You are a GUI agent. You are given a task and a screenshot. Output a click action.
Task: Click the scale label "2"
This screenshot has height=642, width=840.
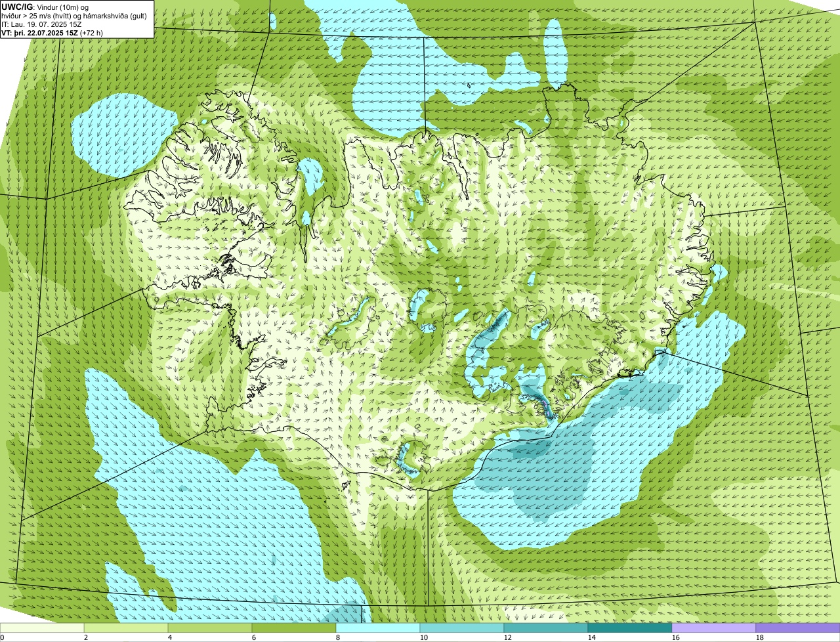tap(86, 637)
